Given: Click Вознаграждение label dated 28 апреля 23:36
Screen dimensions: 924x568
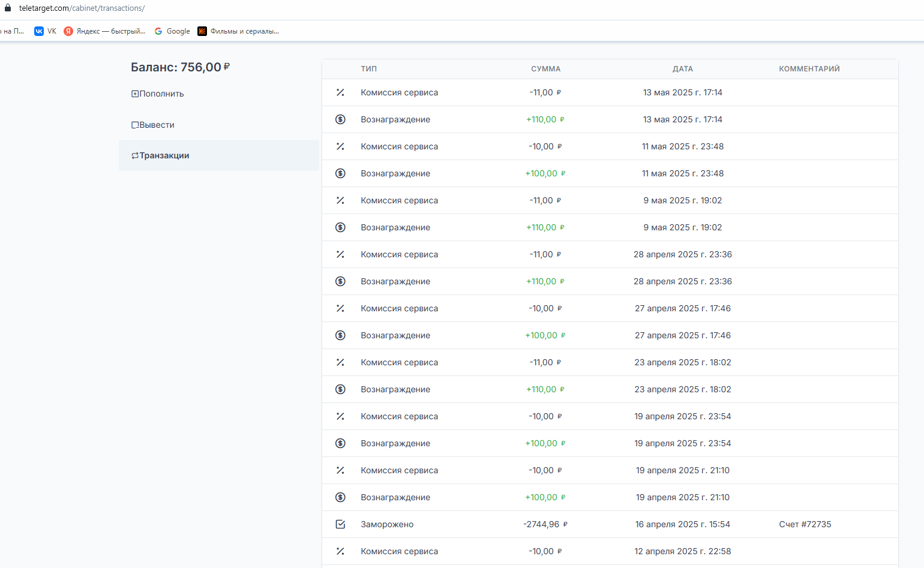Looking at the screenshot, I should click(x=395, y=281).
